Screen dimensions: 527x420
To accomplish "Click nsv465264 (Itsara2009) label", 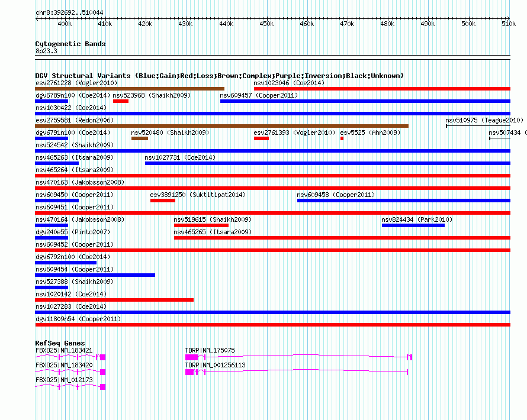I will pos(75,170).
